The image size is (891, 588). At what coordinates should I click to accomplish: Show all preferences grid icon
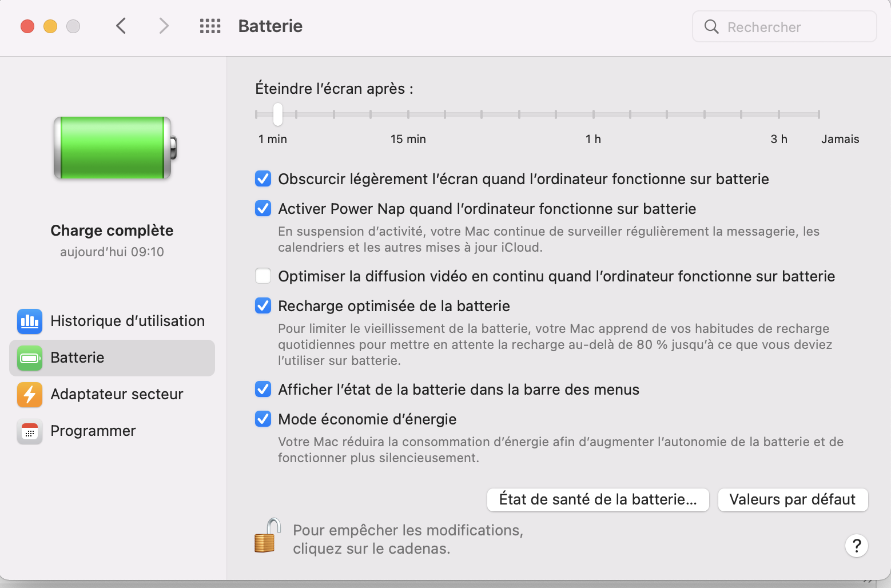pos(210,26)
